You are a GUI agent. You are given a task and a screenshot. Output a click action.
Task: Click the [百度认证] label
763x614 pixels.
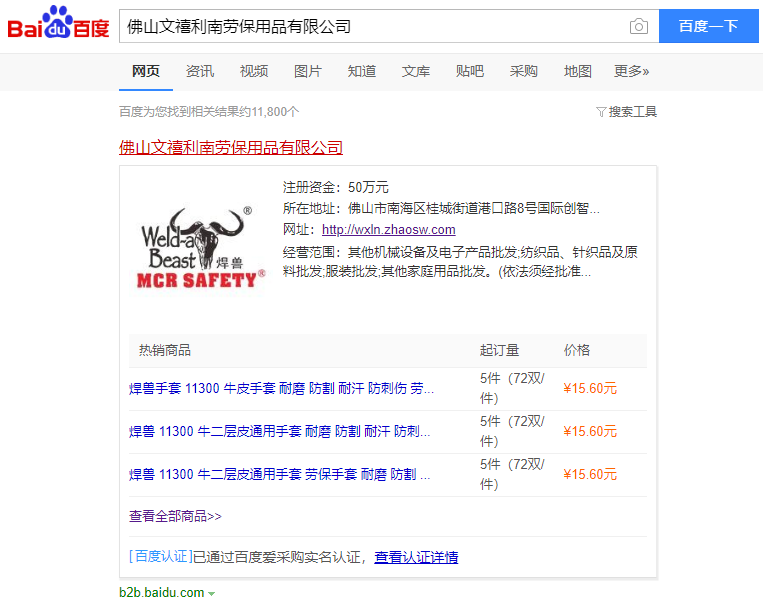pyautogui.click(x=161, y=557)
